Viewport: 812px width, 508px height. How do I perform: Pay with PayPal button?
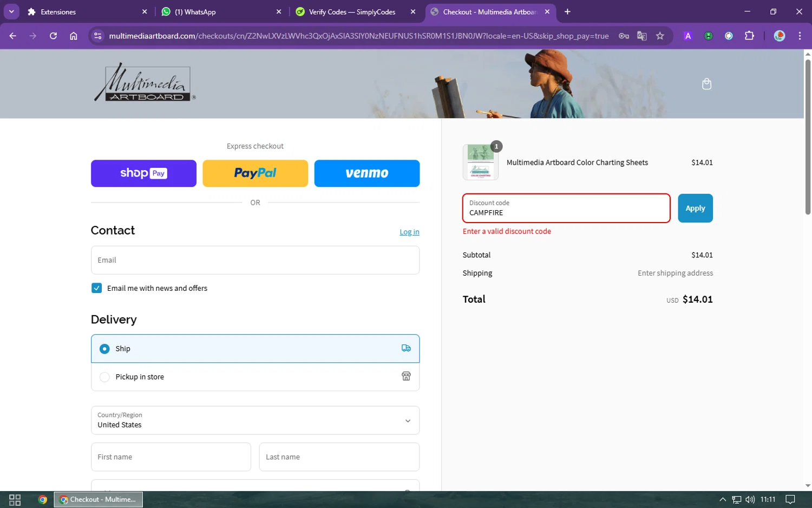[255, 173]
